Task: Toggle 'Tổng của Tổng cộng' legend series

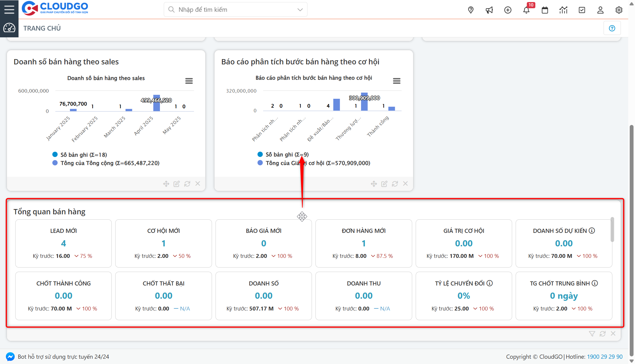Action: (110, 163)
